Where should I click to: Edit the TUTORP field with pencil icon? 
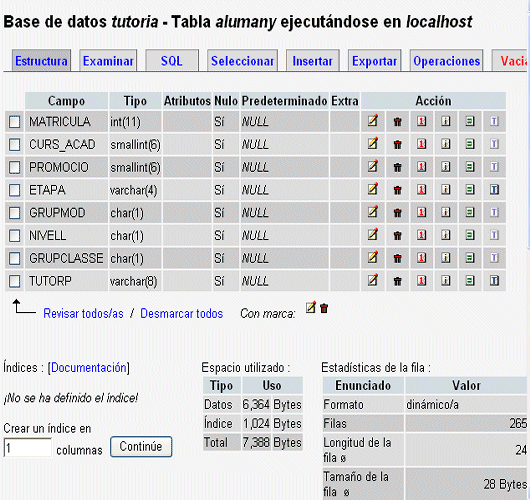373,280
